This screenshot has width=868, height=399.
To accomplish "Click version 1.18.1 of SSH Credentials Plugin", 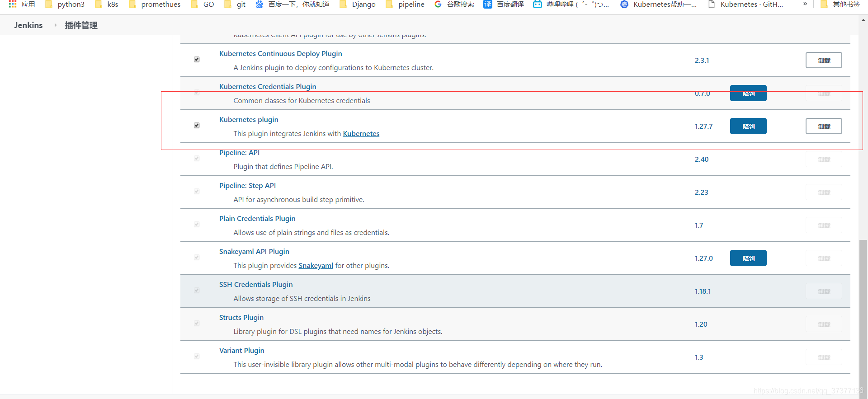I will [703, 291].
